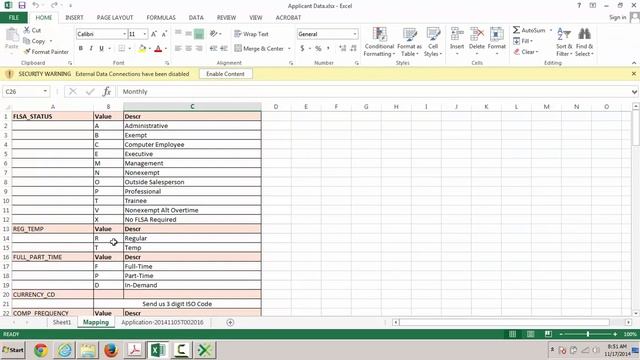Click the Insert Function fx icon
Screen dimensions: 640x360
107,91
